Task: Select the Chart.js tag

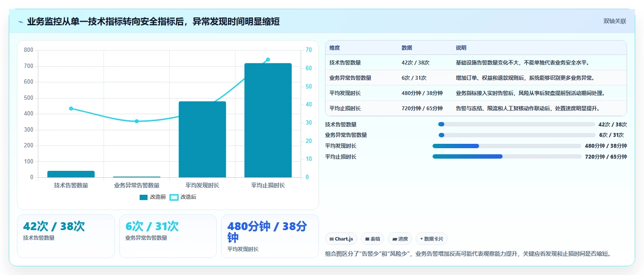Action: (x=341, y=239)
